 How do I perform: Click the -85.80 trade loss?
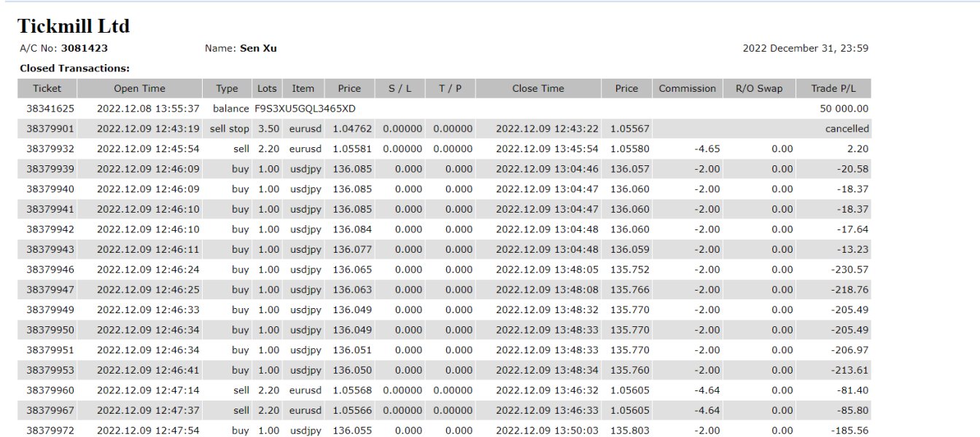(853, 411)
